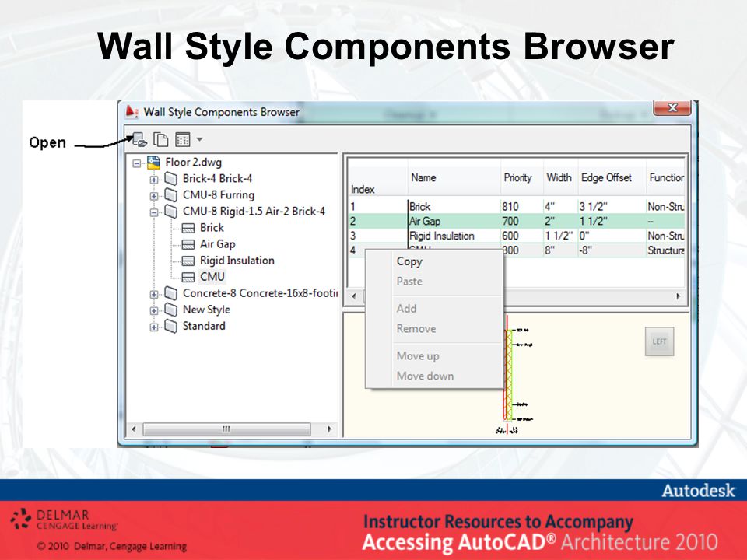Click the CMU-8 Furring style icon
The height and width of the screenshot is (560, 747).
coord(170,194)
